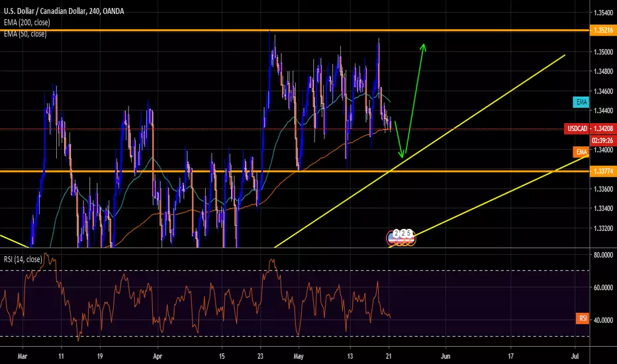Click the Mar date on time axis
This screenshot has width=617, height=364.
click(23, 356)
